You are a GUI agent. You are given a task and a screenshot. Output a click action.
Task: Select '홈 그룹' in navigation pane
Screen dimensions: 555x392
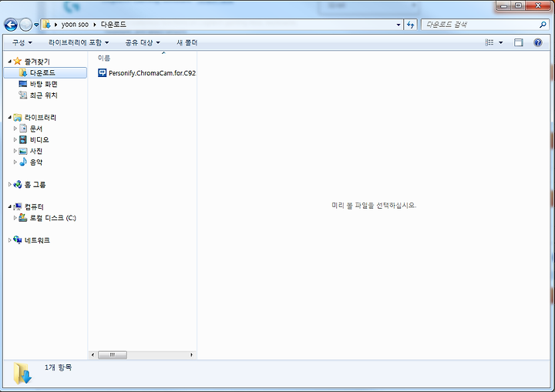point(35,184)
